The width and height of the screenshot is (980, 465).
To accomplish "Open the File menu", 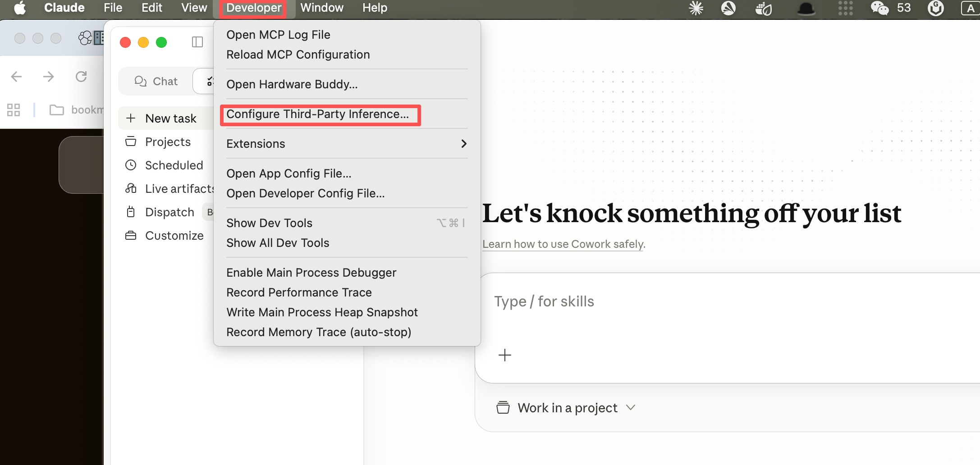I will tap(113, 8).
